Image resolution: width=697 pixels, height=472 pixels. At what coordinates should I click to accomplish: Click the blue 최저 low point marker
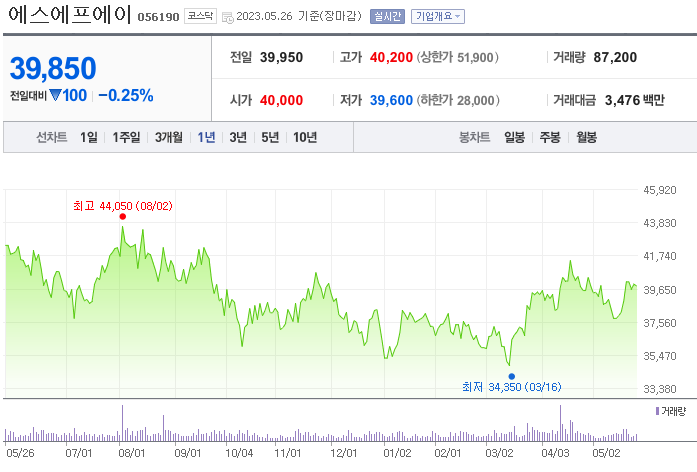(512, 376)
